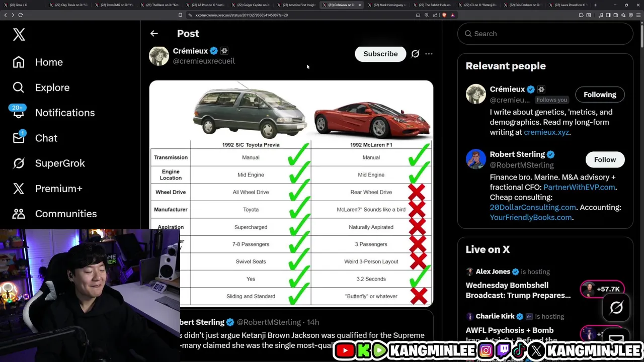Image resolution: width=644 pixels, height=362 pixels.
Task: Open the 20DollarConsulting.com link
Action: (x=533, y=207)
